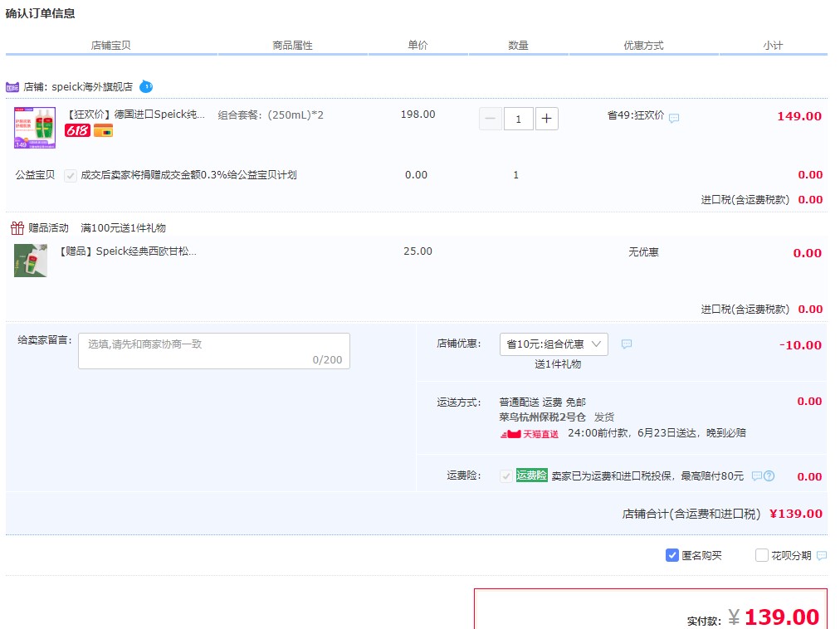Screen dimensions: 840x629
Task: Click the 618 promotion badge
Action: pyautogui.click(x=77, y=130)
